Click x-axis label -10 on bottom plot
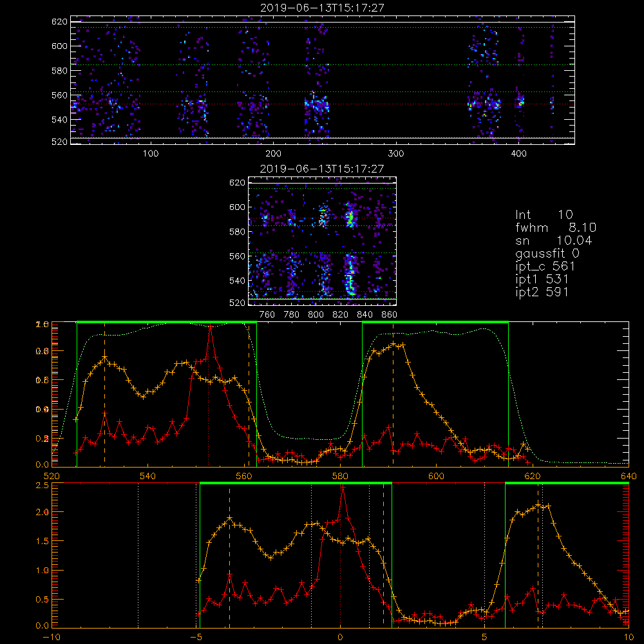Image resolution: width=644 pixels, height=644 pixels. [x=52, y=637]
